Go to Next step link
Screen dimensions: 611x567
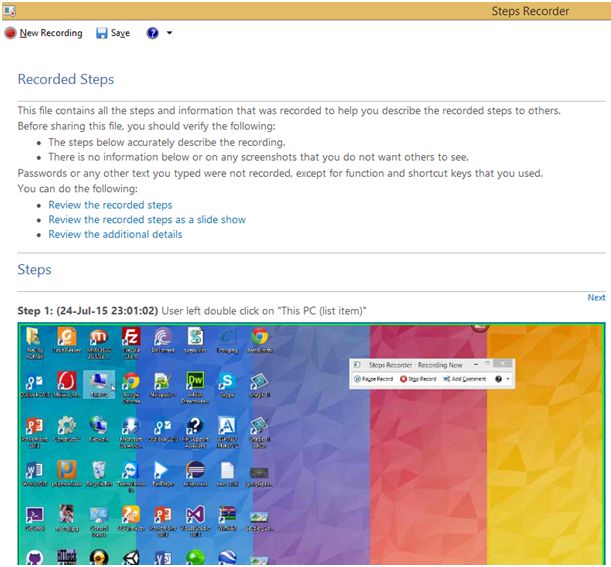click(596, 297)
